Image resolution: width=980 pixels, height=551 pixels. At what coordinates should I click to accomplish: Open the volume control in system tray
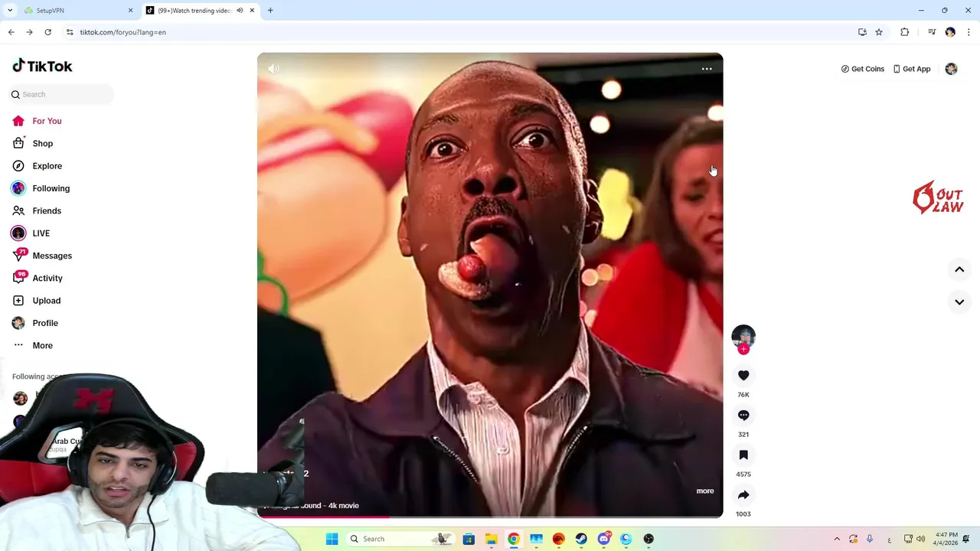tap(920, 539)
